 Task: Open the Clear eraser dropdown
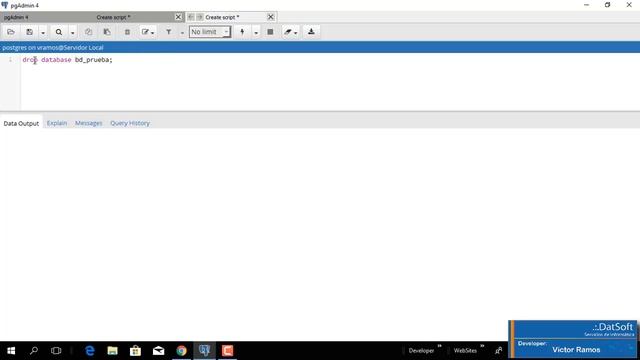point(291,32)
